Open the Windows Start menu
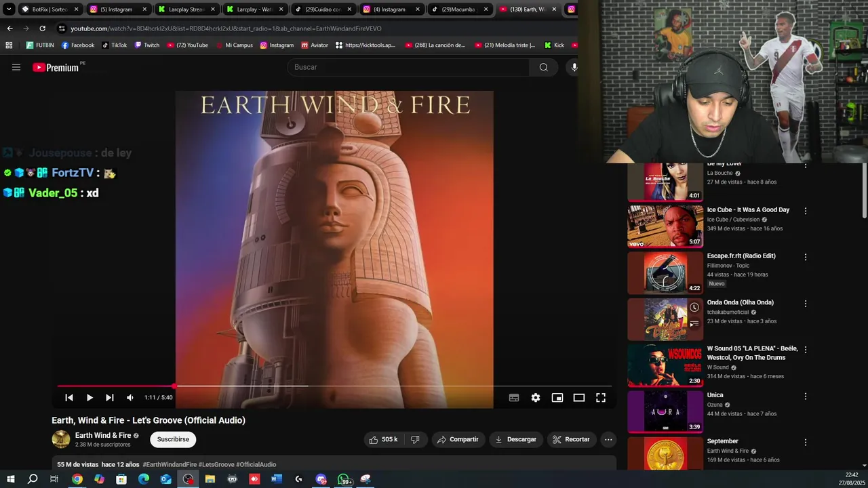 point(11,479)
